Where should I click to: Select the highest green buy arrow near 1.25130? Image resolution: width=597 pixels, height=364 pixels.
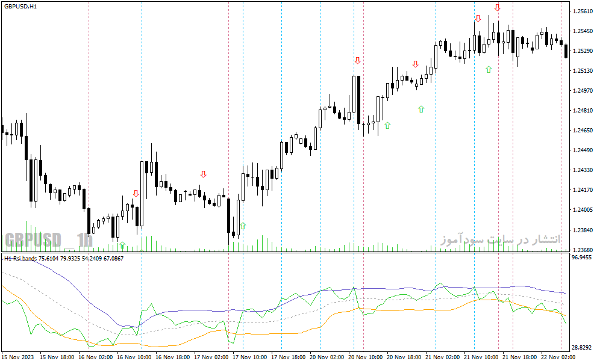tap(489, 69)
